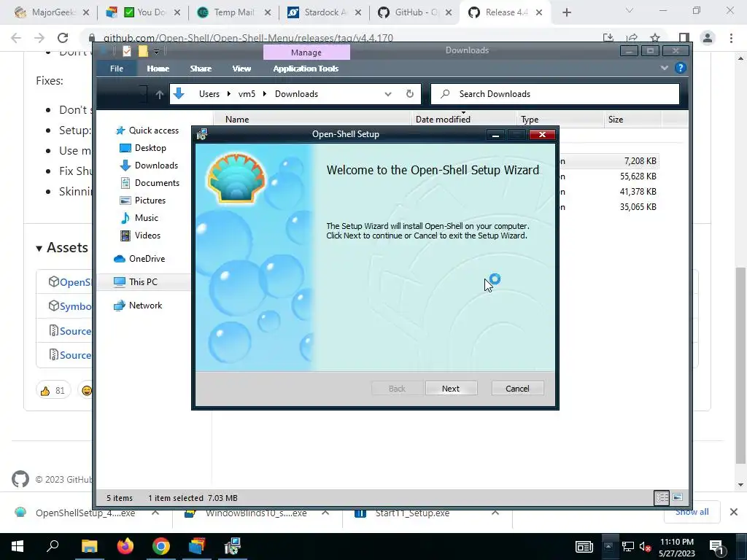Switch to the MajorGeeks browser tab

(52, 12)
